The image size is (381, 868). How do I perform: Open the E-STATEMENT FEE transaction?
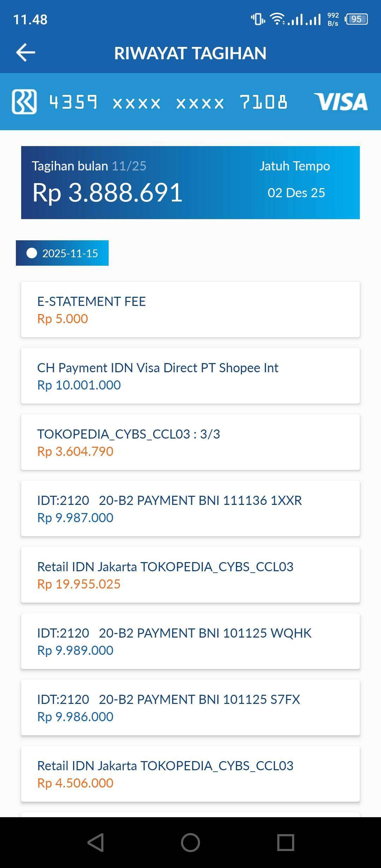tap(190, 309)
